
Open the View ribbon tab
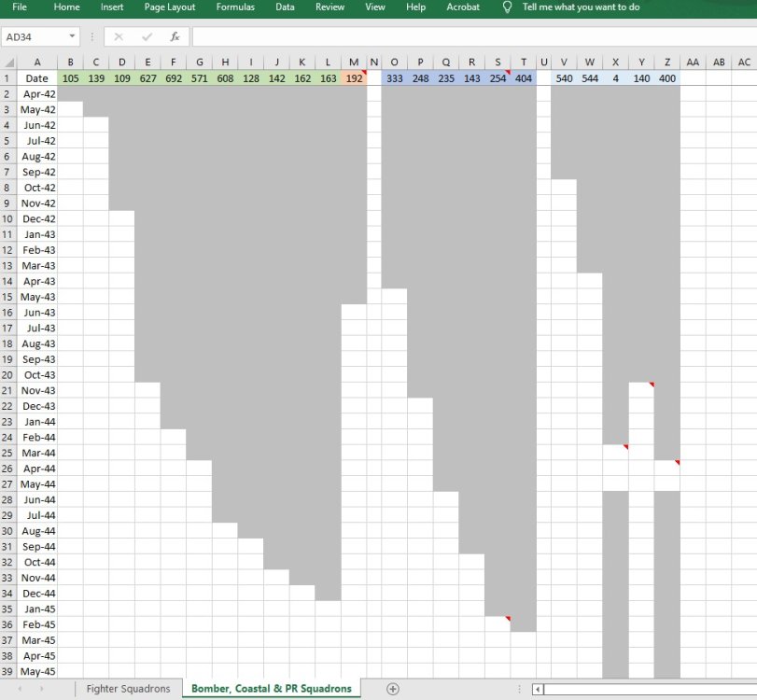click(374, 7)
